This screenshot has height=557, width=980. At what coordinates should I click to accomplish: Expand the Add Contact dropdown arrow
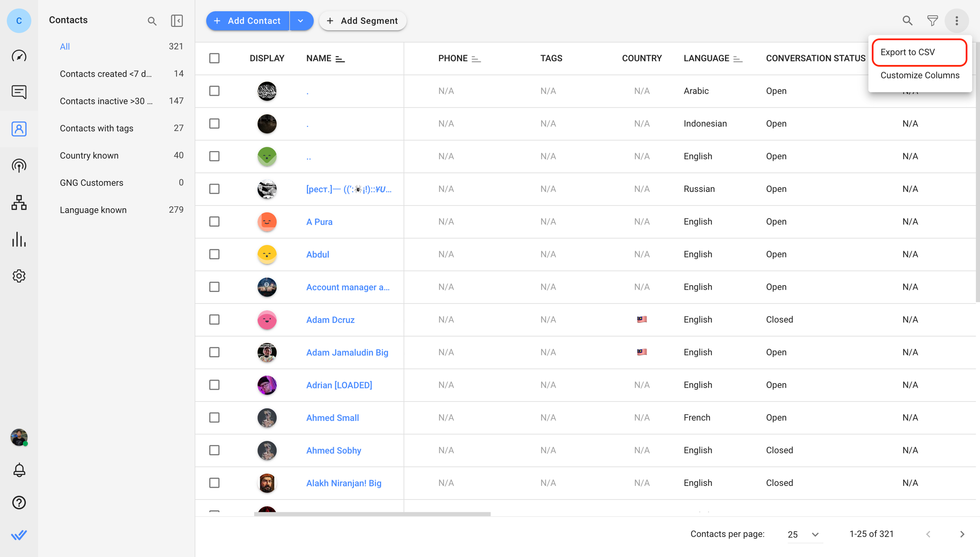point(301,20)
